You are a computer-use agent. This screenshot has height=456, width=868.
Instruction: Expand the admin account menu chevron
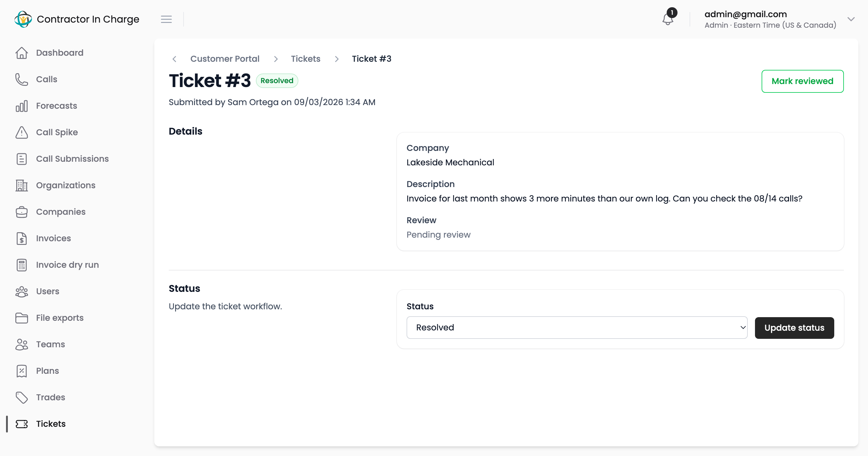(851, 19)
